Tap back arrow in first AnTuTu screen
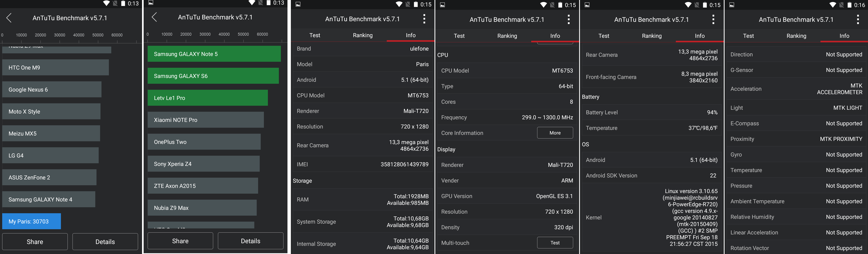 coord(9,18)
